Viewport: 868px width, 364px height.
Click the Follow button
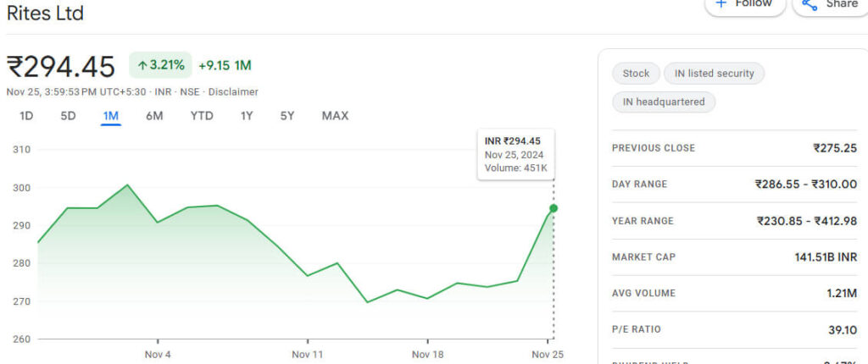744,6
